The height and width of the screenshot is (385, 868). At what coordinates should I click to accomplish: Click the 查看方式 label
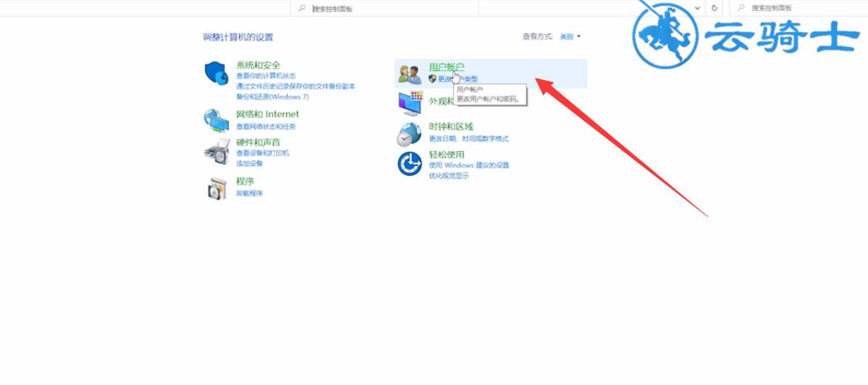538,36
